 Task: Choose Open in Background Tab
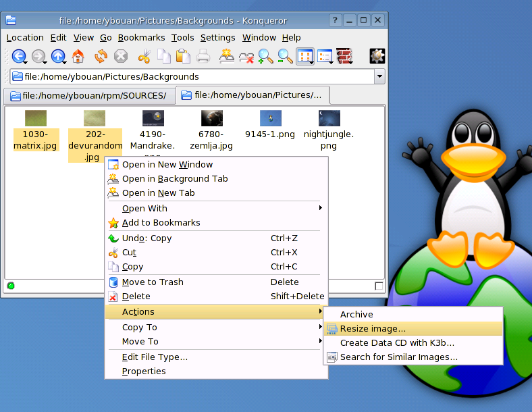point(215,179)
